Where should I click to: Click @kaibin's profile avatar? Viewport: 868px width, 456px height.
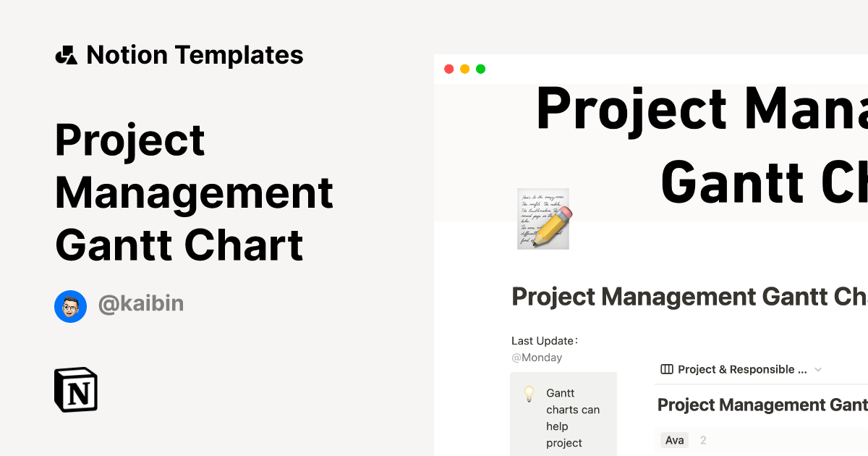coord(70,306)
